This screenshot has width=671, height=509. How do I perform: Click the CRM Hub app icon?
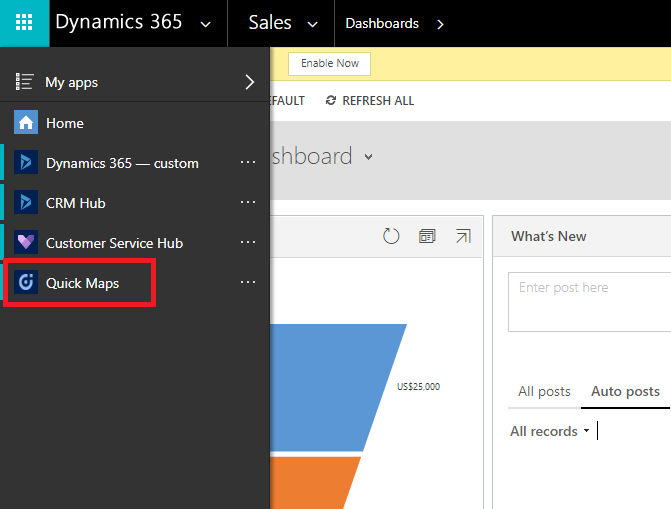(x=26, y=202)
